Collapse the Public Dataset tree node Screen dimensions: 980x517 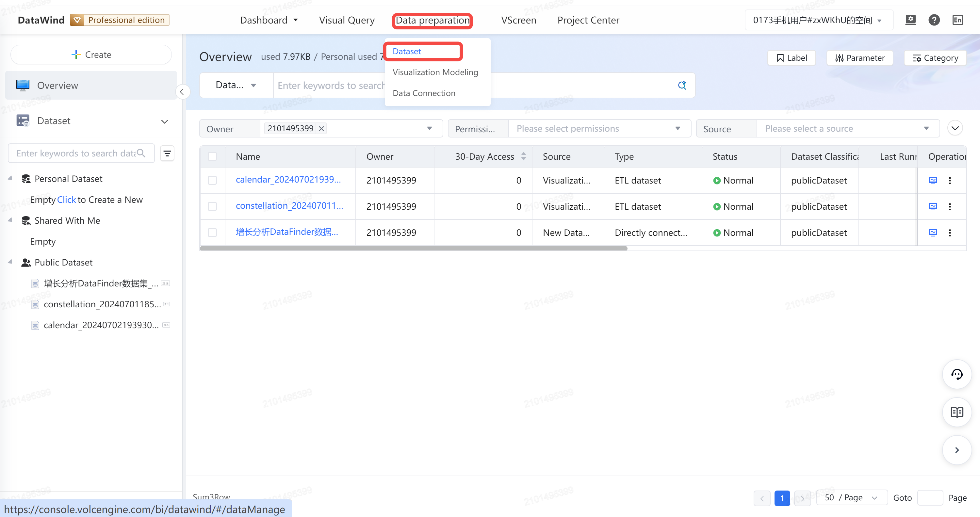tap(10, 262)
